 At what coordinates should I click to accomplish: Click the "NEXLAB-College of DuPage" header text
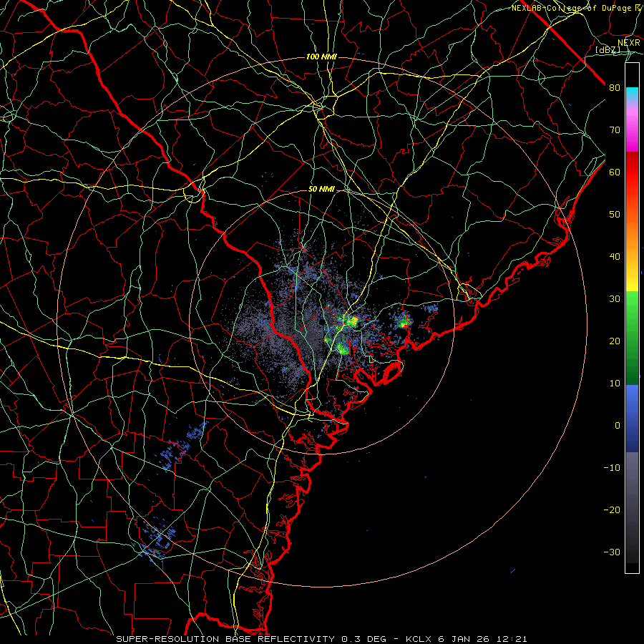tap(572, 8)
